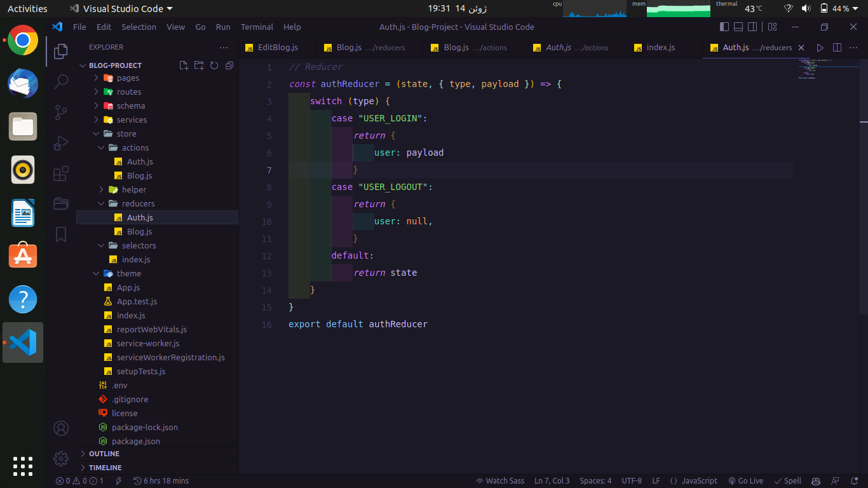
Task: Toggle the bottom panel visibility
Action: 738,27
